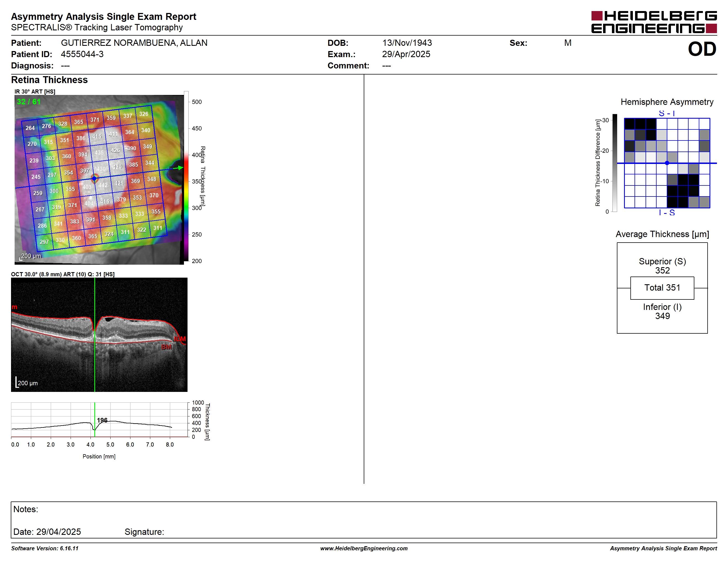Click grid cell value 386
This screenshot has height=563, width=728.
click(x=81, y=138)
